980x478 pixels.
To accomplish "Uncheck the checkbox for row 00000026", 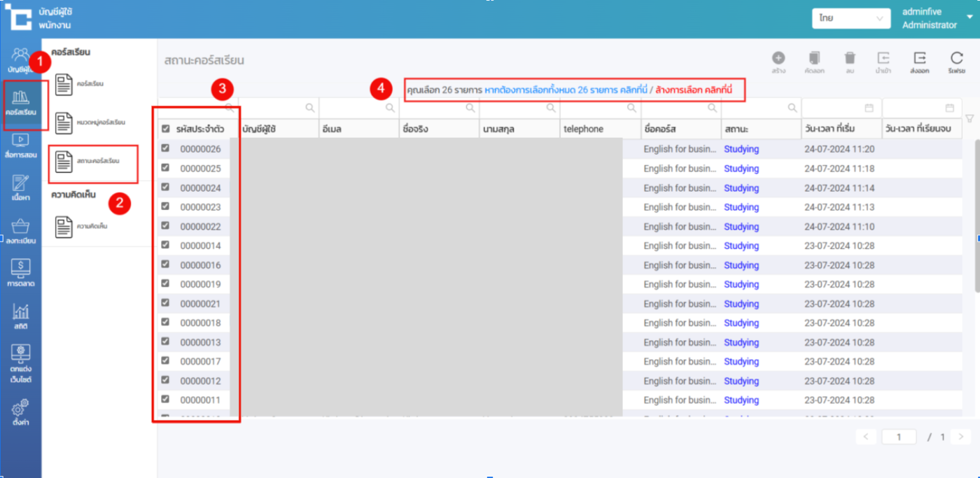I will 165,148.
